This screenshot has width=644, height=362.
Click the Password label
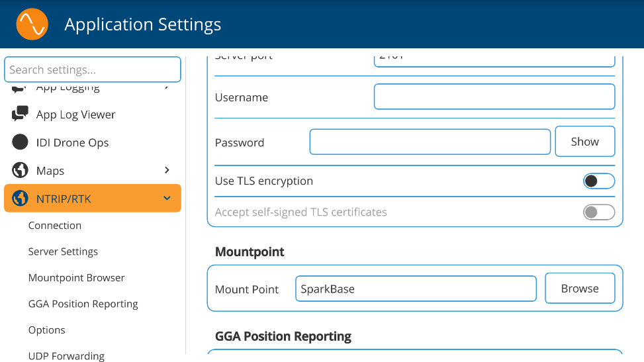tap(240, 142)
